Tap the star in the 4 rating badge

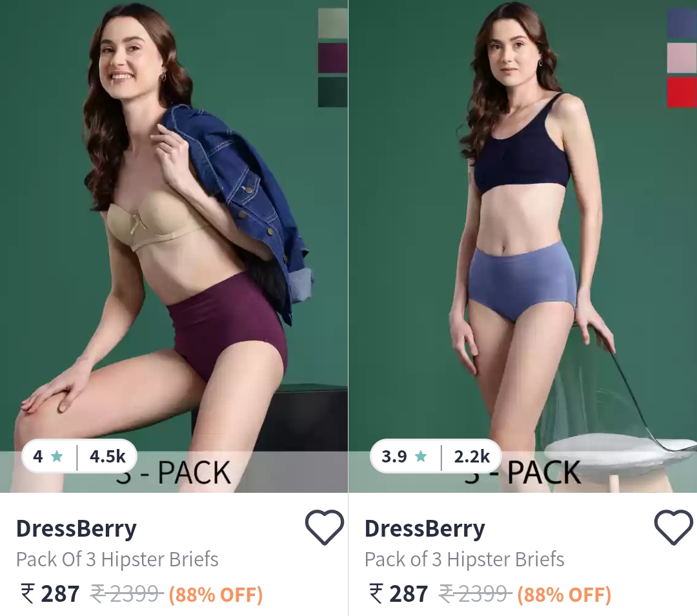click(x=57, y=456)
